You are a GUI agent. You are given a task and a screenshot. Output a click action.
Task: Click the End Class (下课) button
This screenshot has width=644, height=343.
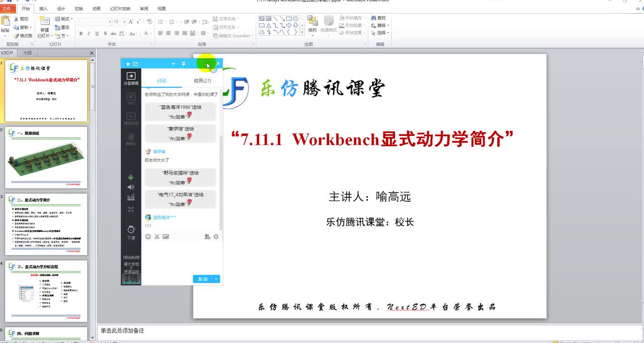click(x=131, y=233)
